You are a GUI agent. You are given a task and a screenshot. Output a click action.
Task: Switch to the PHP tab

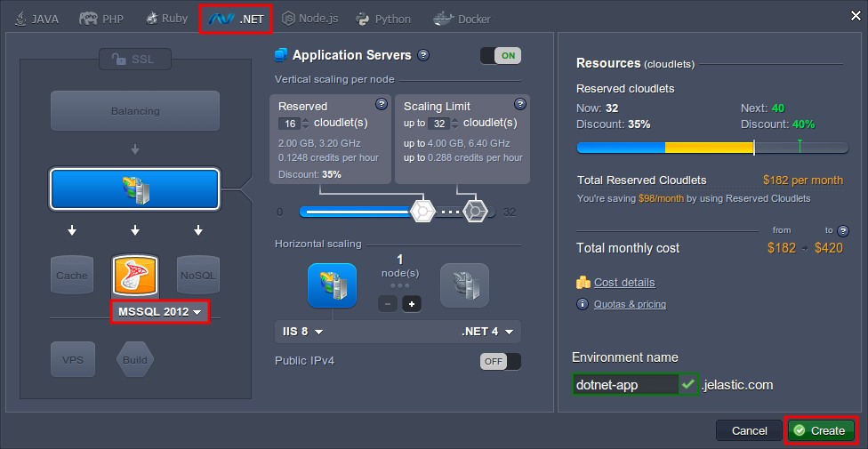pos(101,19)
